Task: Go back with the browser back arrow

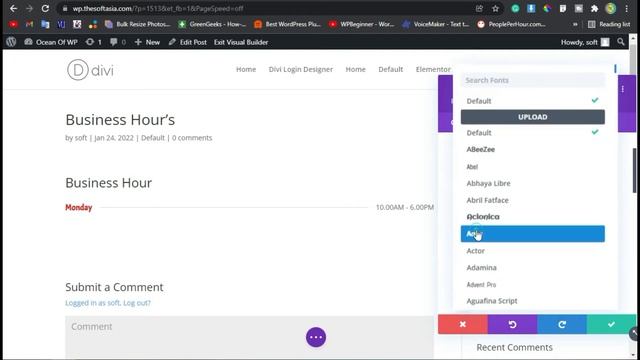Action: coord(13,8)
